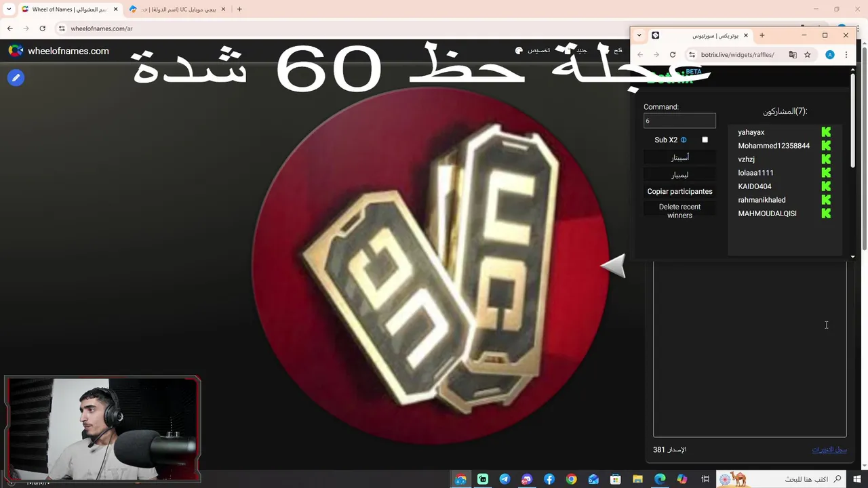
Task: Click the Kick icon beside KAIDO404
Action: click(x=826, y=186)
